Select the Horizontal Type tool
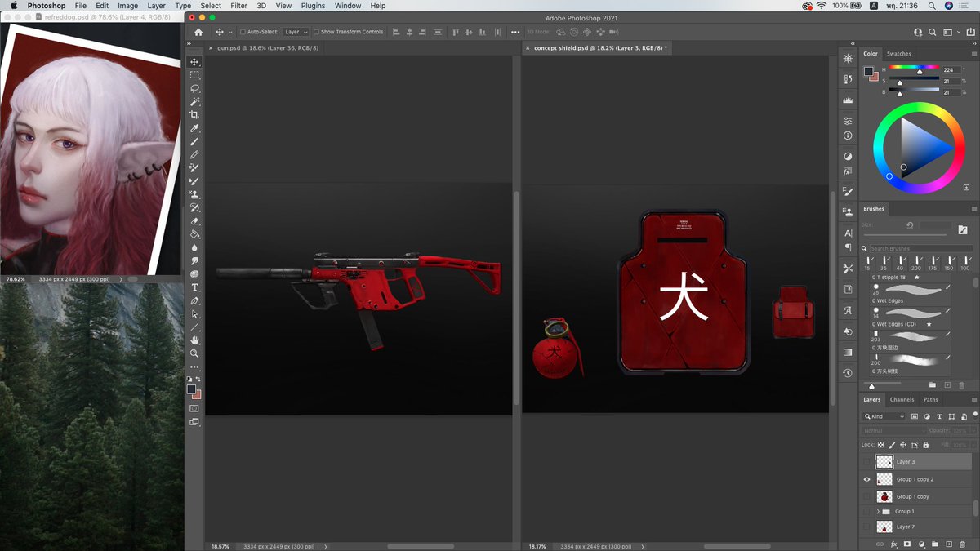The width and height of the screenshot is (980, 551). (x=194, y=287)
